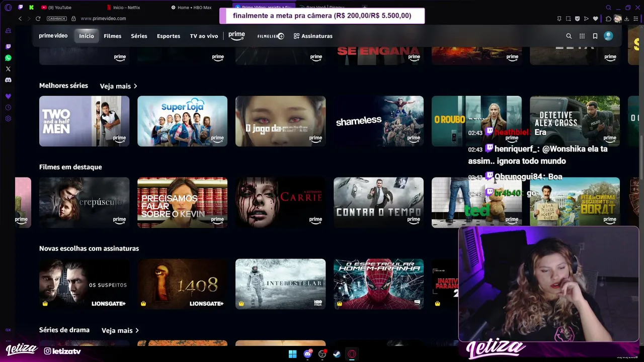Open Assinaturas in Prime Video navigation

tap(313, 36)
